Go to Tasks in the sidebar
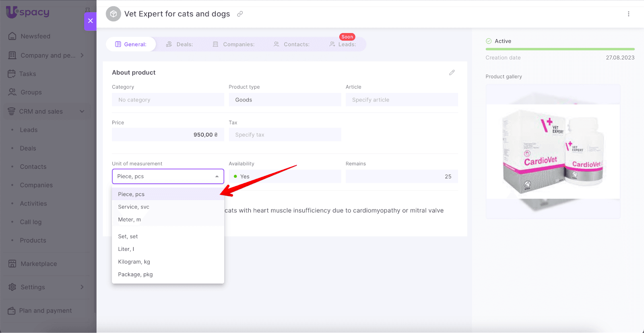The height and width of the screenshot is (333, 644). click(x=27, y=74)
